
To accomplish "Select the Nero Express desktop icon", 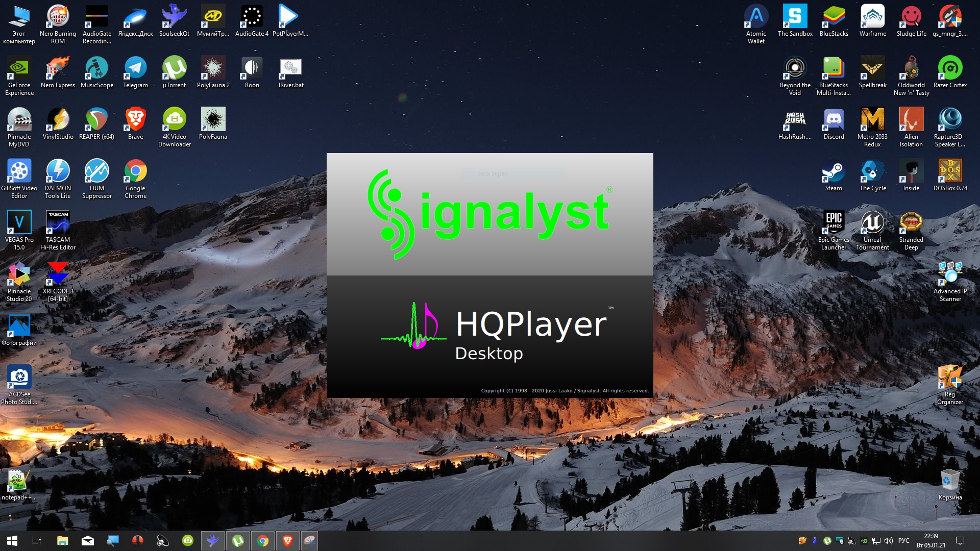I will tap(58, 72).
